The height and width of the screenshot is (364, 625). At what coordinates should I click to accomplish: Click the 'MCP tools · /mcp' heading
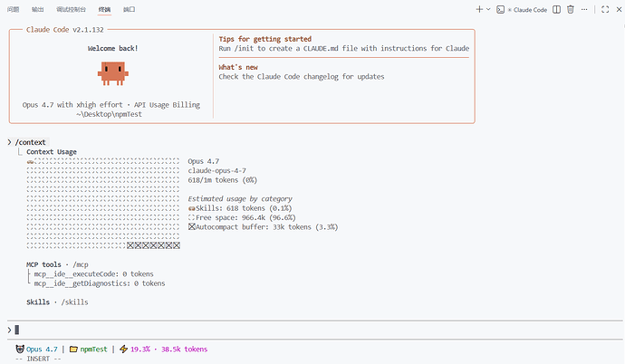coord(57,264)
